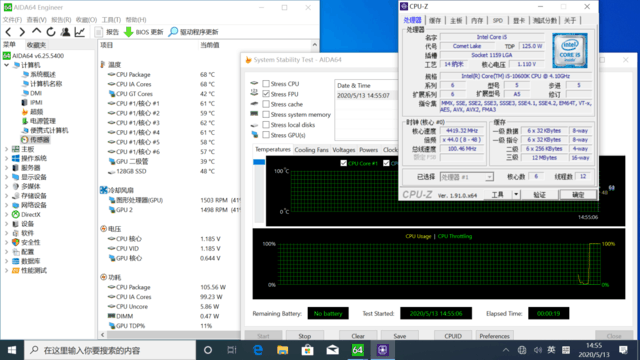Enable Stress cache checkbox
The width and height of the screenshot is (640, 360).
pos(266,104)
